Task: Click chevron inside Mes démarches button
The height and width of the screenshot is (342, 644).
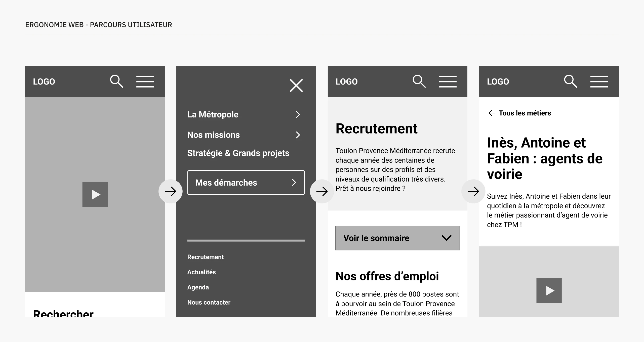Action: tap(294, 183)
